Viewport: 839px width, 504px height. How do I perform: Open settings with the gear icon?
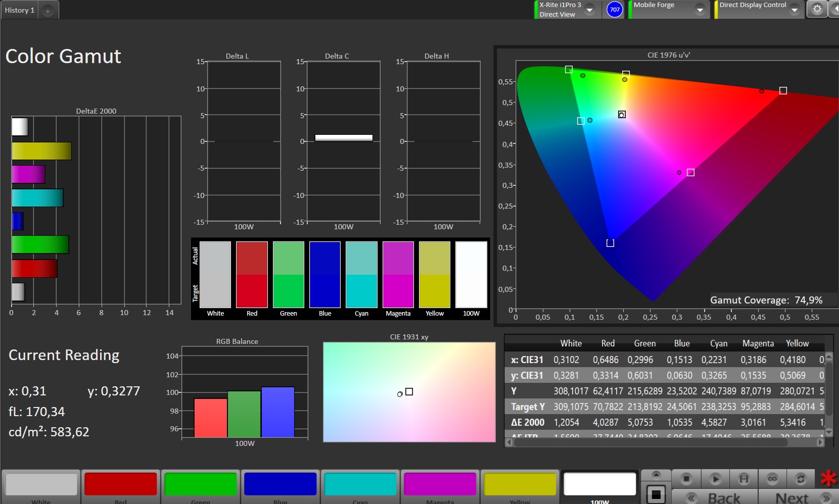click(x=817, y=9)
